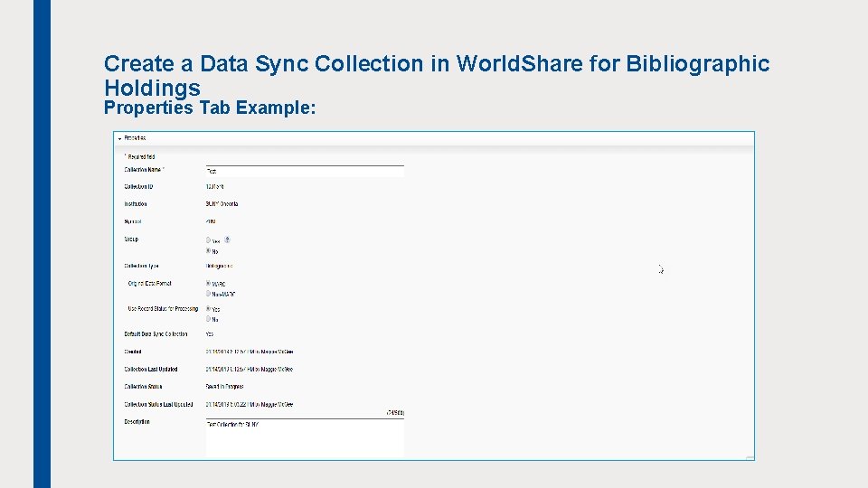Click the Collection Name label

tap(144, 170)
